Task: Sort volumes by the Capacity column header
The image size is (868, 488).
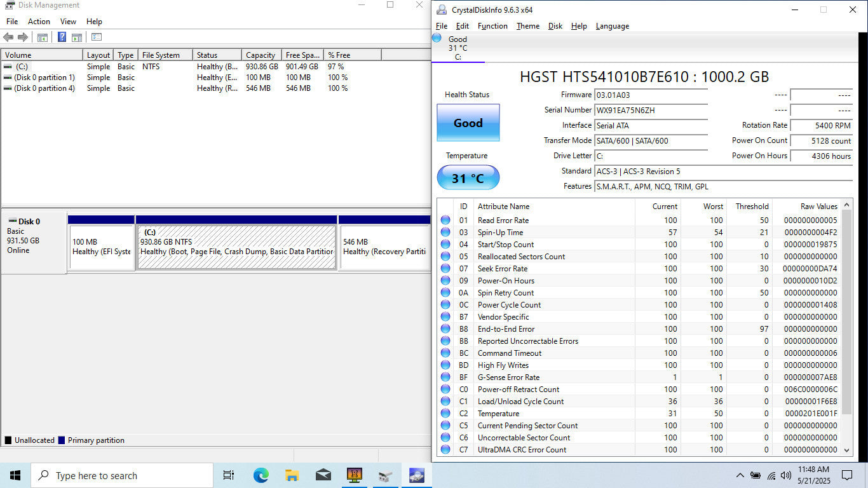Action: point(261,55)
